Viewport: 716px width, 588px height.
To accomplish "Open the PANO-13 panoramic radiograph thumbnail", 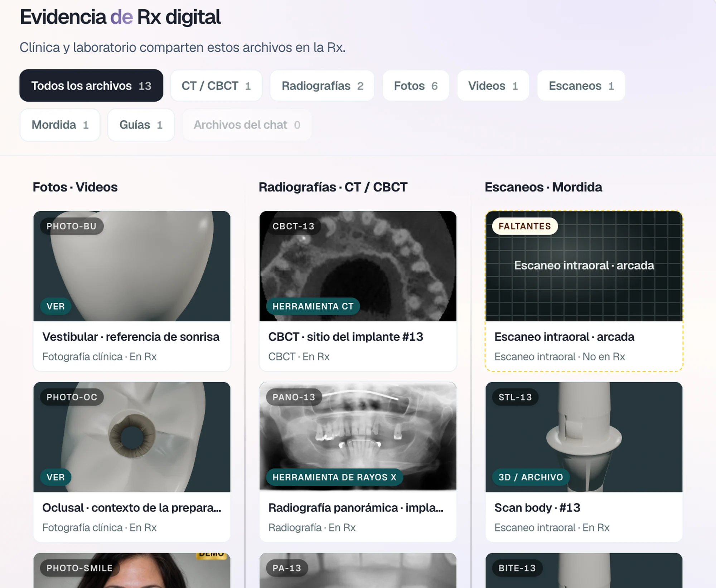I will click(x=358, y=437).
